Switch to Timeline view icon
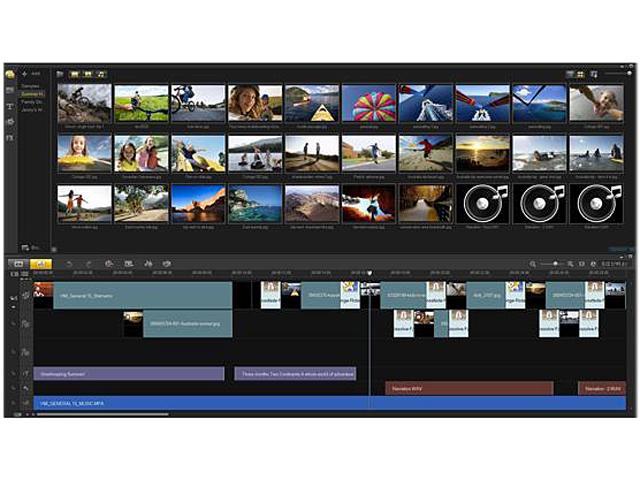 pyautogui.click(x=41, y=263)
